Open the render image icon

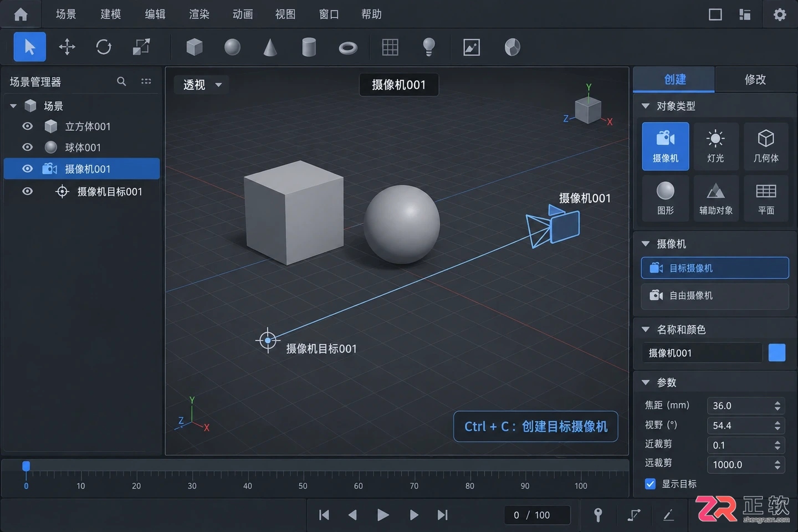pos(472,47)
